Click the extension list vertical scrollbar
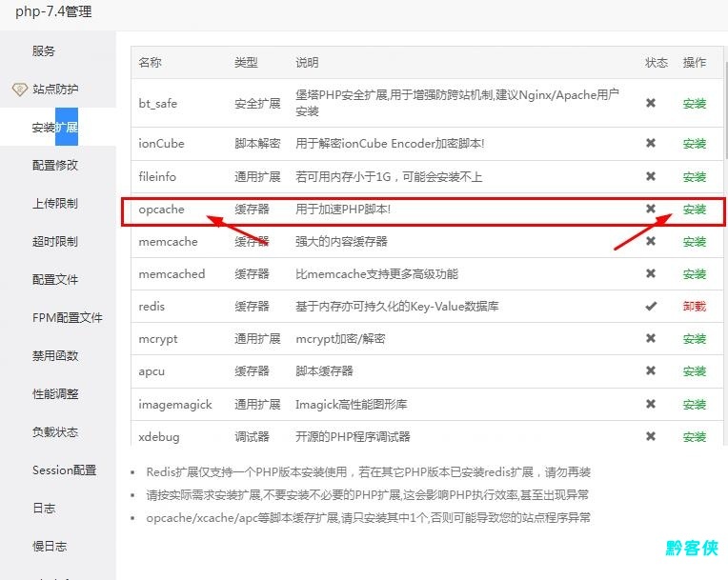728x580 pixels. pos(726,110)
